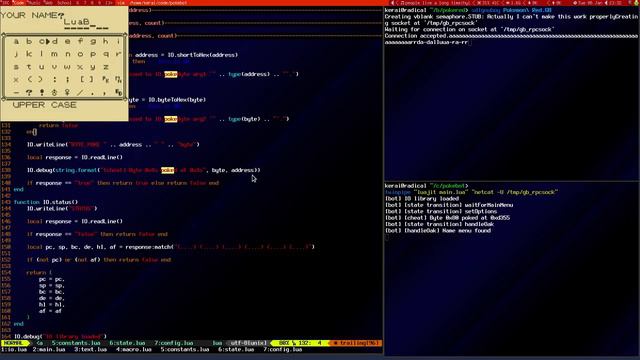Pick the female symbol on the name keyboard
Image resolution: width=640 pixels, height=360 pixels.
tap(67, 93)
